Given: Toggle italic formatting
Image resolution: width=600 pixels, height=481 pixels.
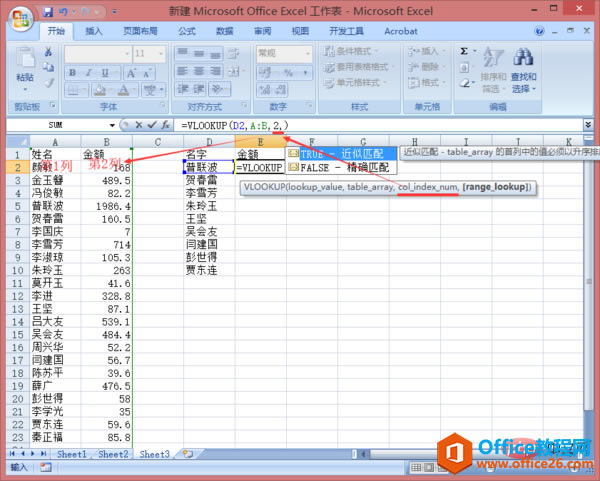Looking at the screenshot, I should click(88, 72).
